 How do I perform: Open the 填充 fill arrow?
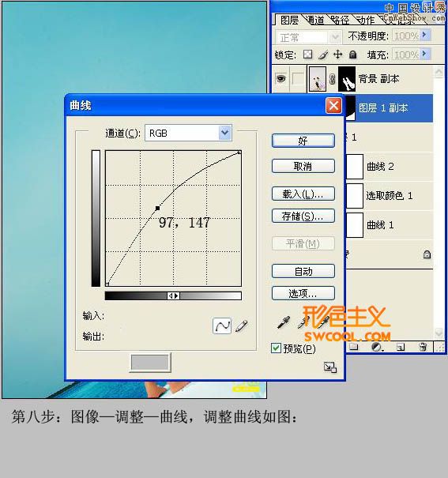(x=424, y=54)
